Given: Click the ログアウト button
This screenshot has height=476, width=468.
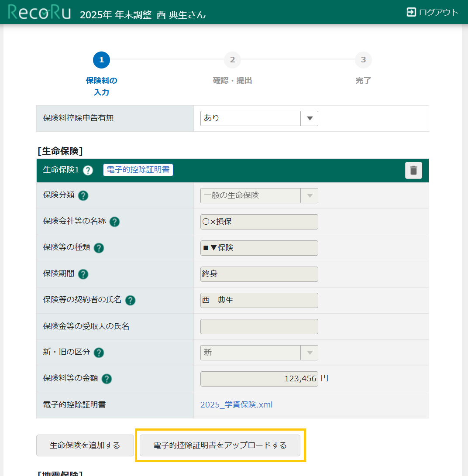Looking at the screenshot, I should pyautogui.click(x=432, y=12).
